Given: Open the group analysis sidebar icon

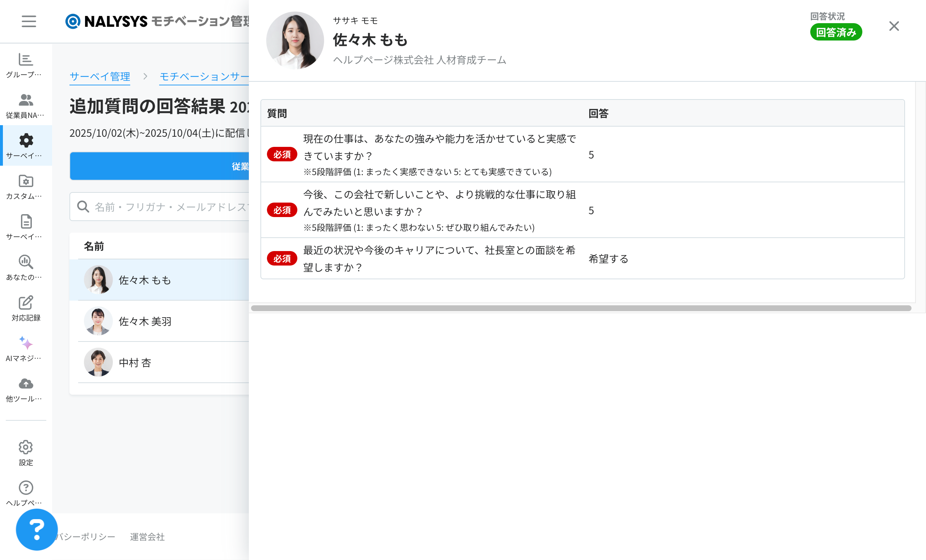Looking at the screenshot, I should click(26, 60).
